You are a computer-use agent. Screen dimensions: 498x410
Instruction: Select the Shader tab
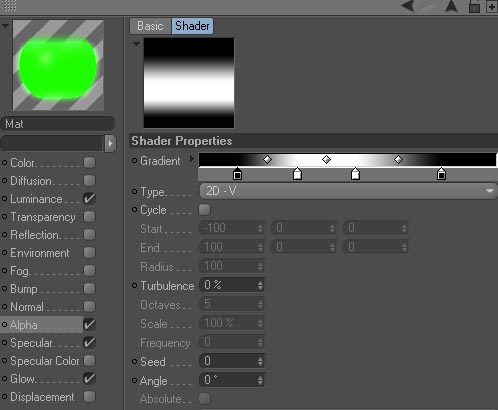pos(192,26)
